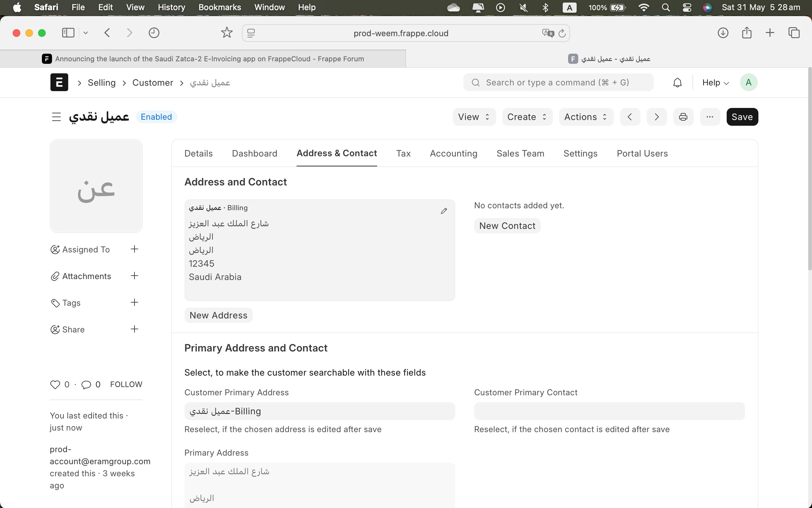Go to next customer record arrow
The height and width of the screenshot is (508, 812).
[x=657, y=117]
